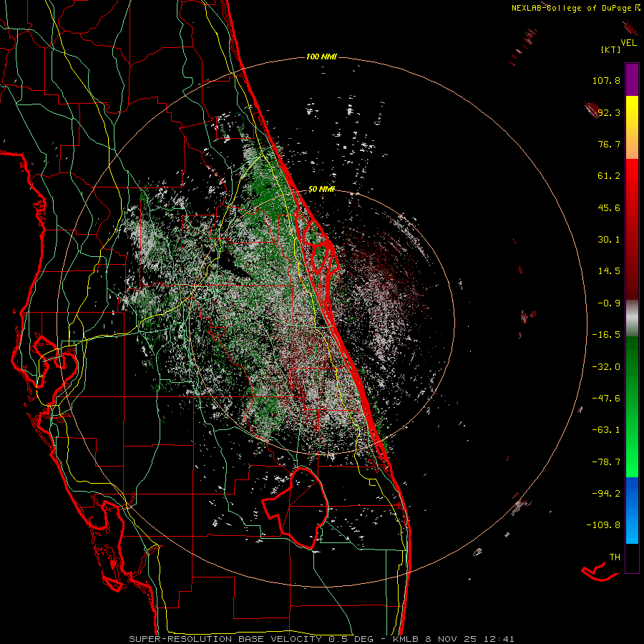Click the TH legend label

click(x=615, y=557)
